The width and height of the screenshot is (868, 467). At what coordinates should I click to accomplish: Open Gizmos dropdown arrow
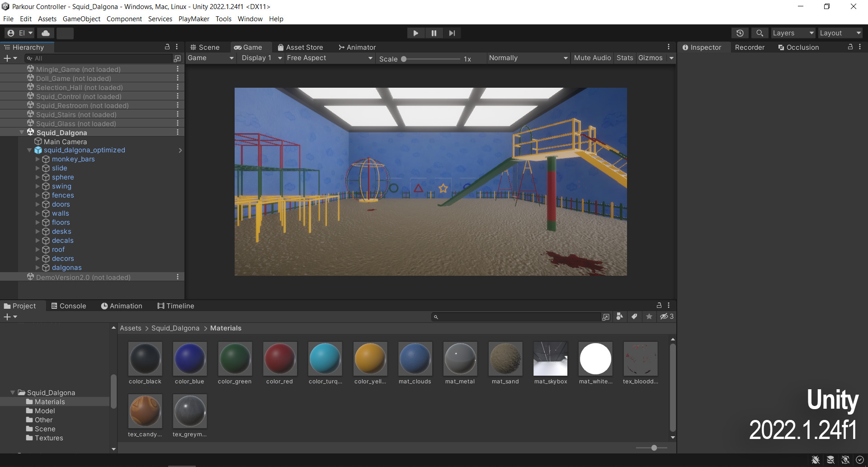(x=671, y=58)
